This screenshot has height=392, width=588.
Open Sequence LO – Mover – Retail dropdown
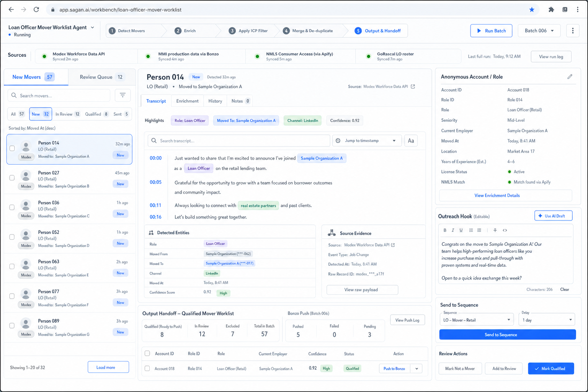[x=477, y=320]
